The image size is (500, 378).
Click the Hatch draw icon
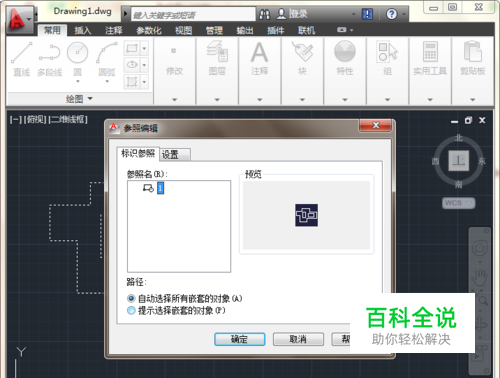(132, 81)
